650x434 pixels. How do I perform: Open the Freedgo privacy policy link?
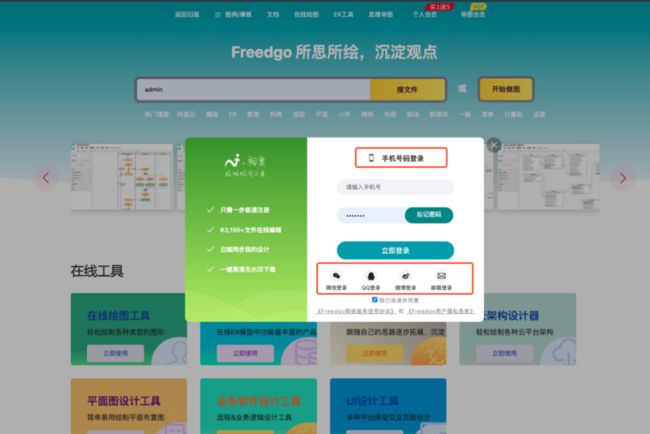440,311
